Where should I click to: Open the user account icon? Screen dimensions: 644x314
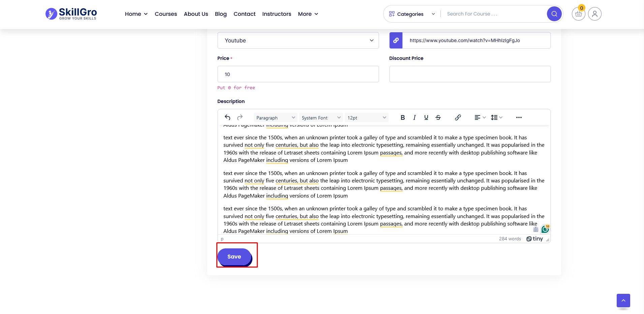[595, 14]
